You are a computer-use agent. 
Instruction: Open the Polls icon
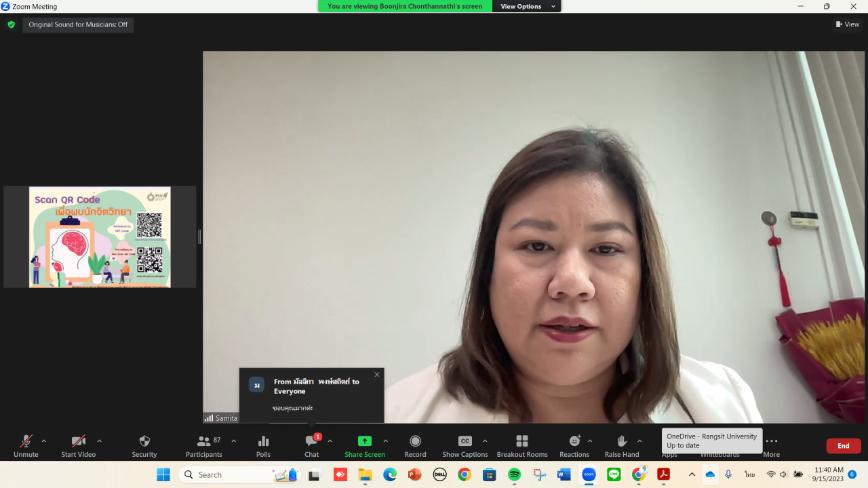[x=263, y=442]
